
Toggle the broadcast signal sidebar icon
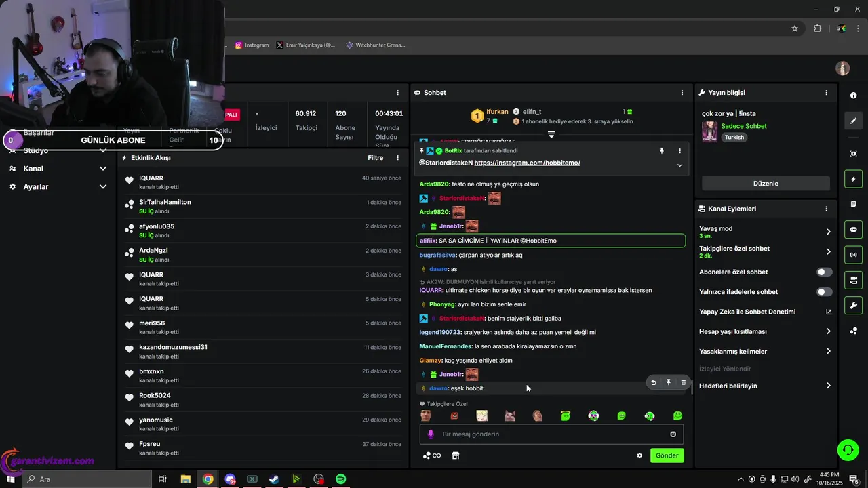tap(853, 255)
